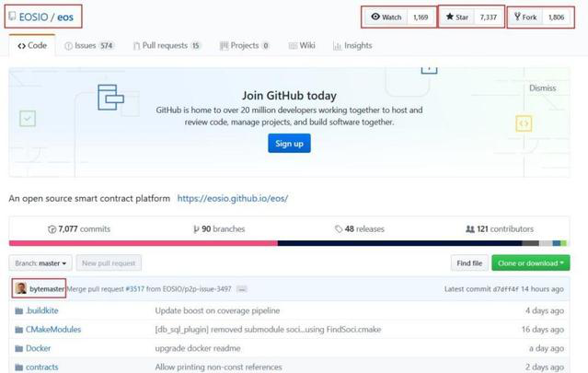View the 7,337 stargazers count
Image resolution: width=588 pixels, height=373 pixels.
point(489,17)
